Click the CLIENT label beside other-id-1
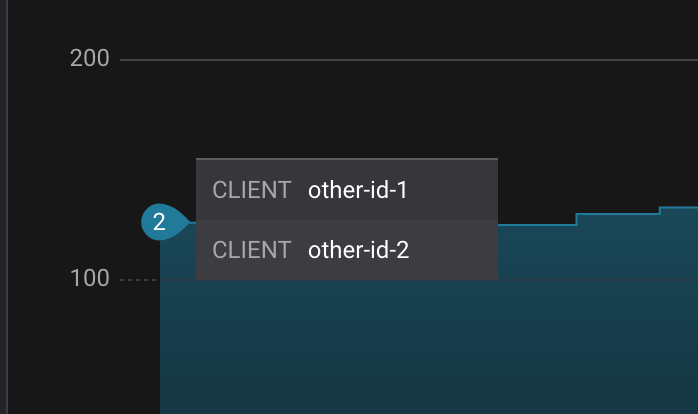The image size is (698, 414). pos(252,190)
